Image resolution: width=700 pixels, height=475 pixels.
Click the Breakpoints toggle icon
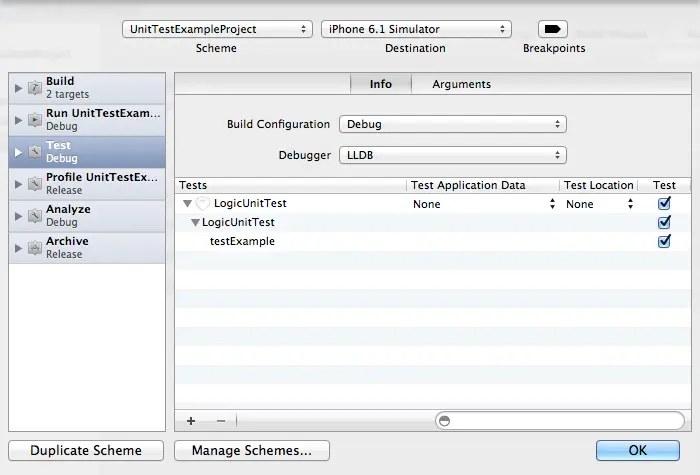553,29
